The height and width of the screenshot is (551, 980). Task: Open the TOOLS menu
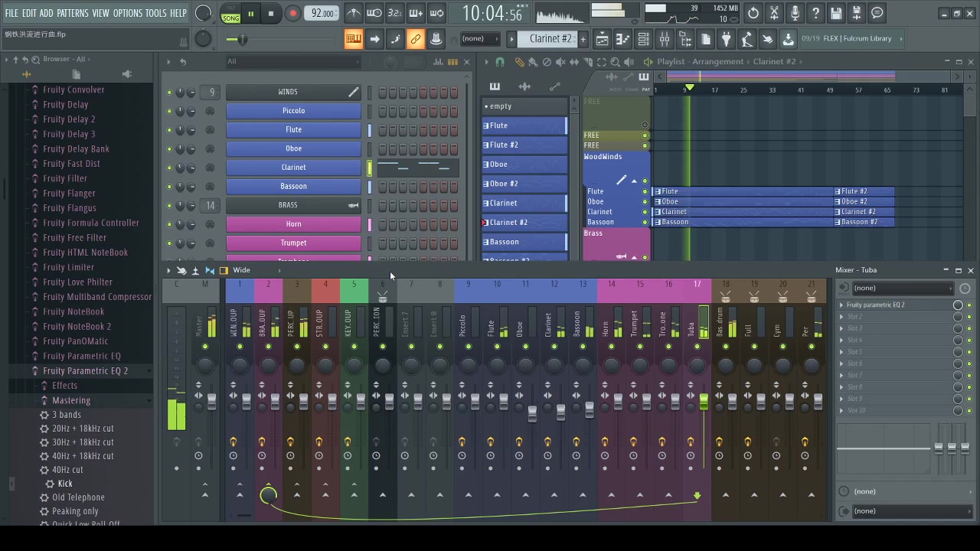156,13
